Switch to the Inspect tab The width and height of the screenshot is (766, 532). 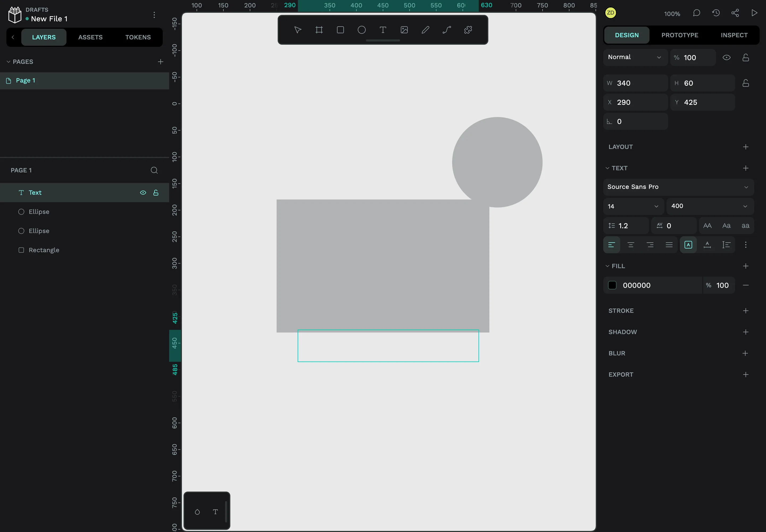pyautogui.click(x=734, y=35)
